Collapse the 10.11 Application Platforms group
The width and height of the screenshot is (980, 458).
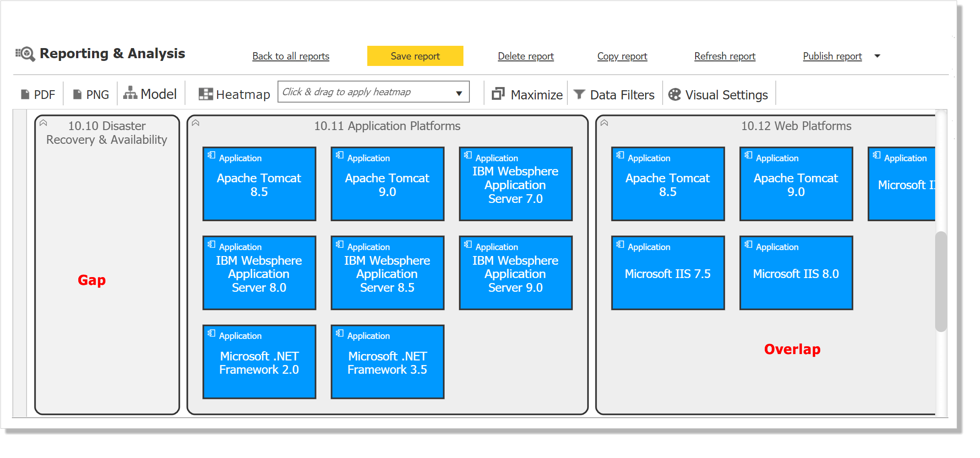click(x=196, y=123)
